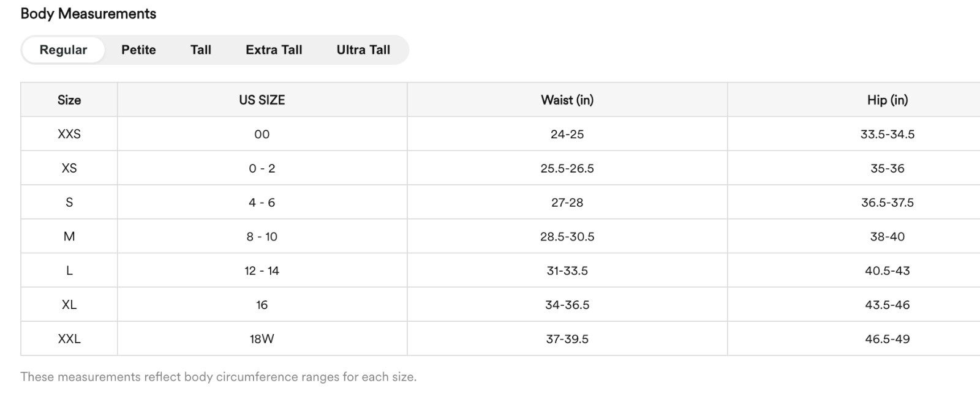
Task: Select the XXS size row label
Action: pyautogui.click(x=69, y=134)
